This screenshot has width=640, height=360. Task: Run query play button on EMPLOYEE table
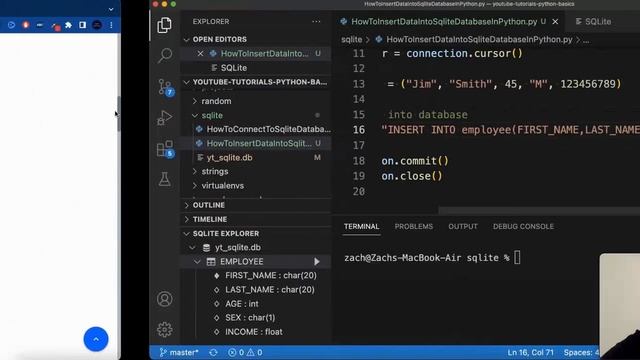point(317,262)
